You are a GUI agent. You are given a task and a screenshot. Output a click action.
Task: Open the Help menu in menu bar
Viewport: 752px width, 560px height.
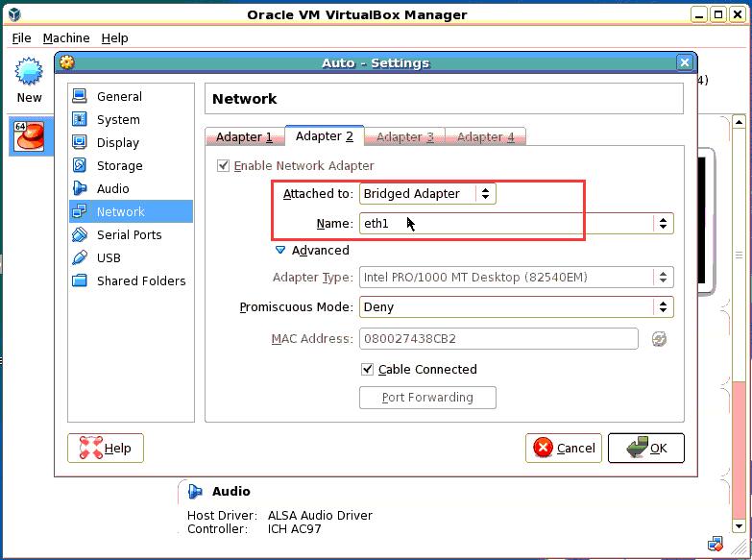(x=114, y=37)
